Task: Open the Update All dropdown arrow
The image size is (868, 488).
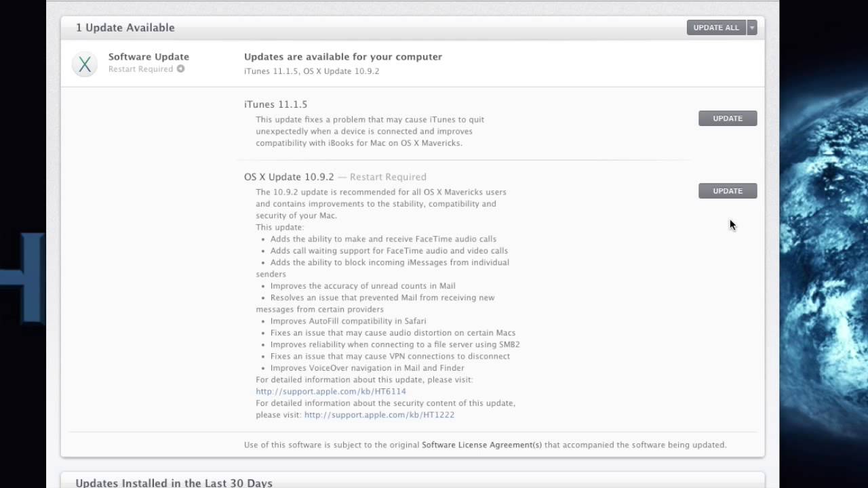Action: click(751, 28)
